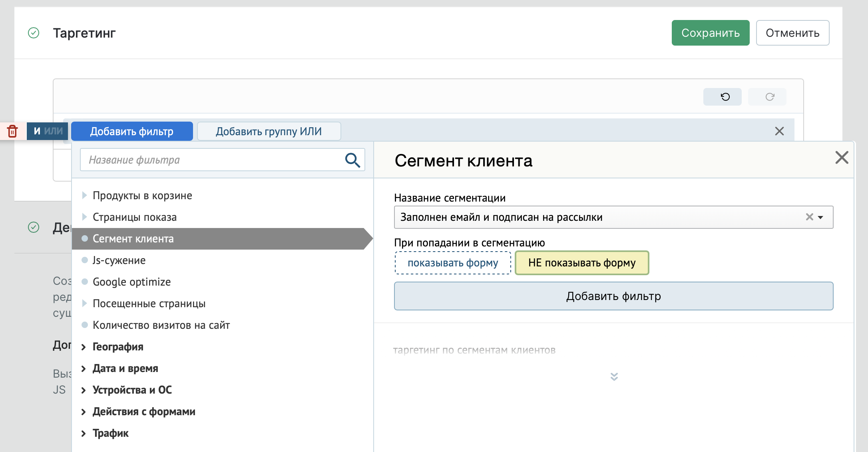Click the wide Добавить фильтр button in panel
The width and height of the screenshot is (868, 452).
pyautogui.click(x=613, y=296)
